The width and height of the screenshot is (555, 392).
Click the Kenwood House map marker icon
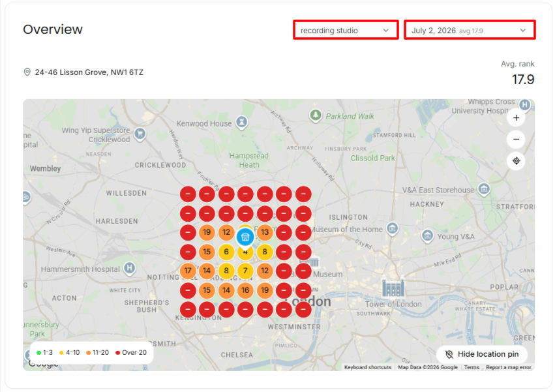tap(242, 123)
